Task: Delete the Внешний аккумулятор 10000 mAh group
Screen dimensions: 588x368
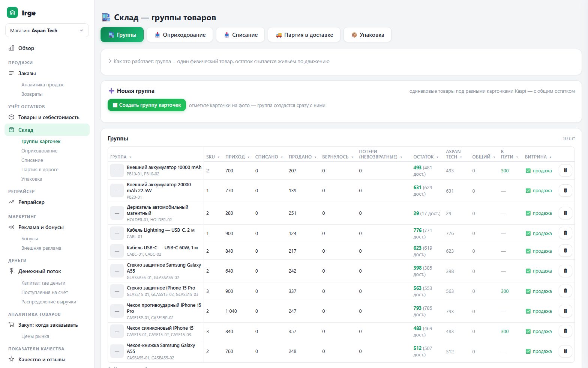Action: point(565,170)
